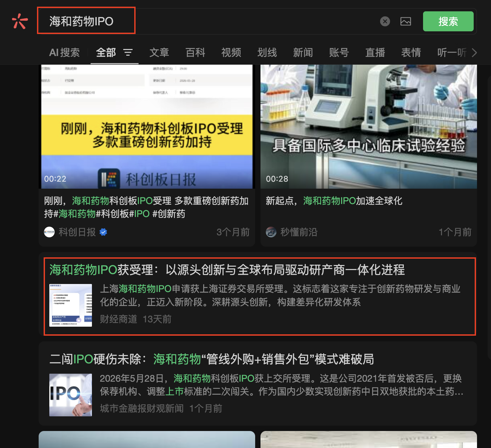Open the video title 刚刚，海和药物科创板IPO受理
The image size is (491, 448).
tap(147, 207)
